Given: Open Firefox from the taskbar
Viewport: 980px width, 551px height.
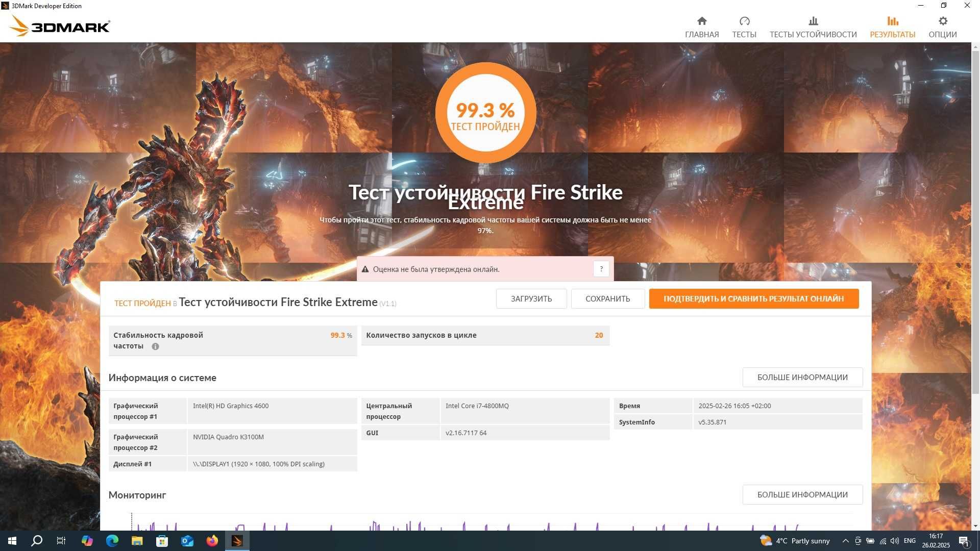Looking at the screenshot, I should coord(212,541).
